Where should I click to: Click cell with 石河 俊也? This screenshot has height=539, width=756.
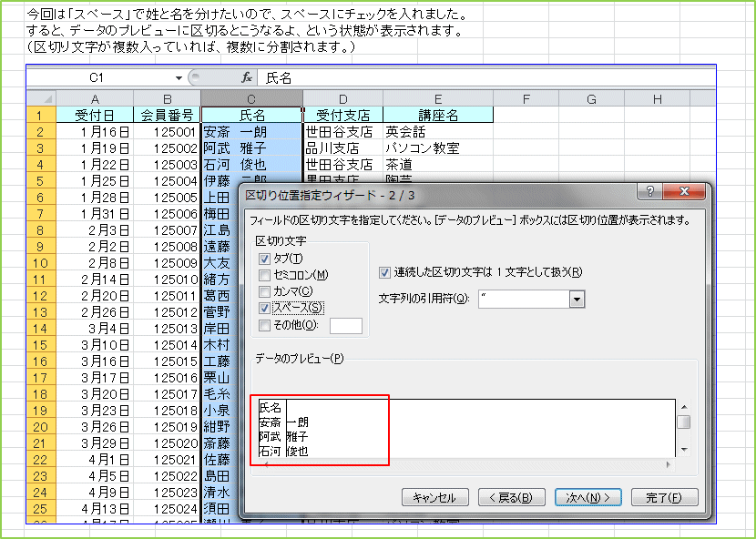251,165
